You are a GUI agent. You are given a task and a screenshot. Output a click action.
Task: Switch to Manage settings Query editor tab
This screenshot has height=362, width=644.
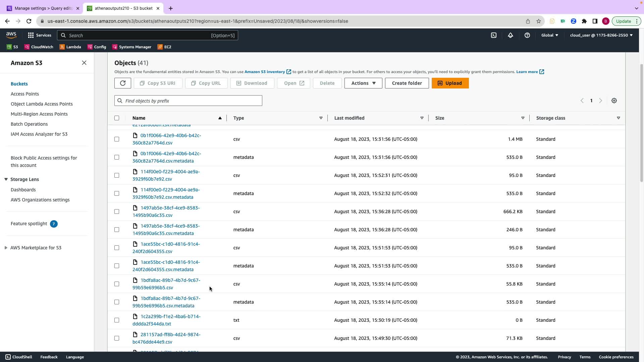click(43, 8)
